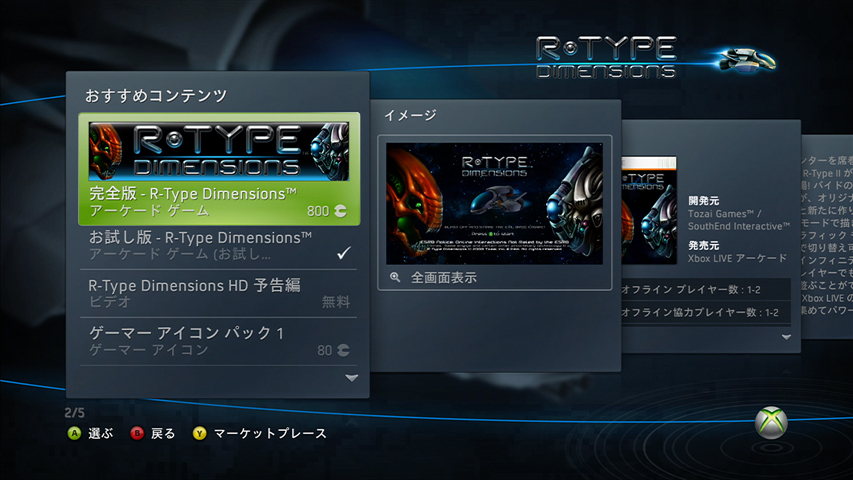Click the green A 選ぶ button icon
This screenshot has width=853, height=480.
click(74, 434)
